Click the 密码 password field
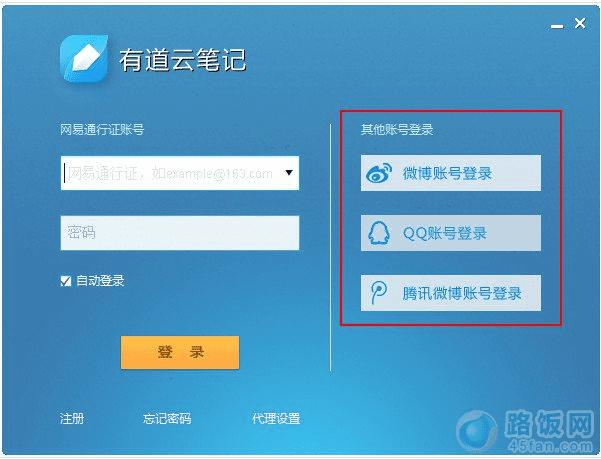 tap(180, 233)
